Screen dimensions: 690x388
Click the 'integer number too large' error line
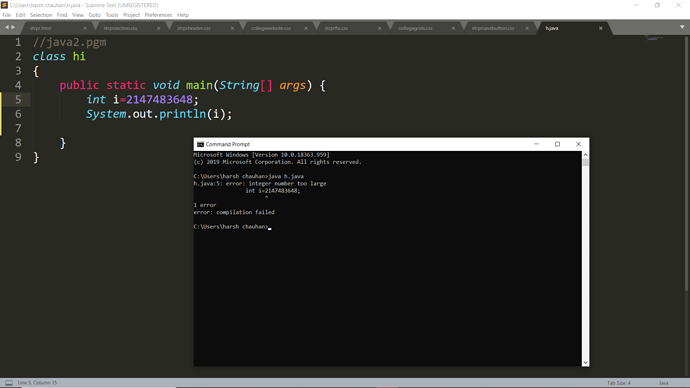click(260, 183)
